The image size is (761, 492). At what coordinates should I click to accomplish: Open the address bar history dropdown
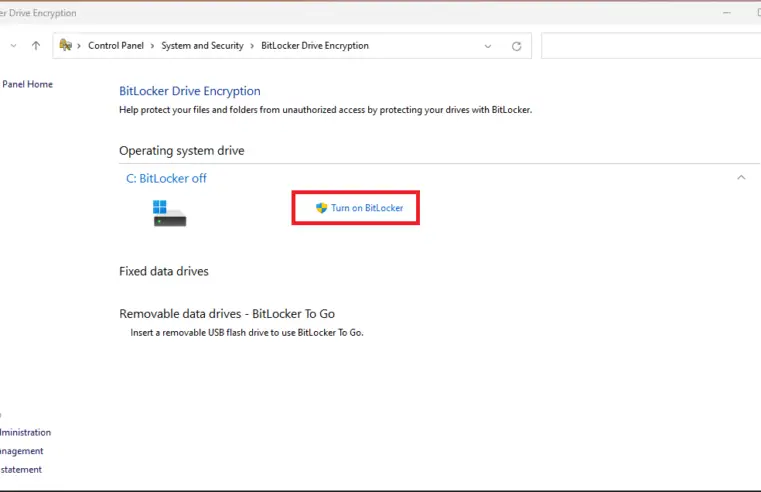coord(487,46)
